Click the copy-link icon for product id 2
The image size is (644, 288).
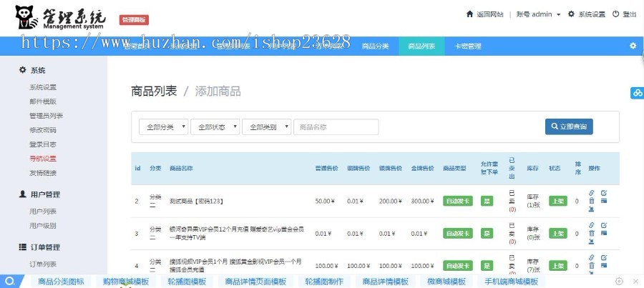(x=592, y=193)
